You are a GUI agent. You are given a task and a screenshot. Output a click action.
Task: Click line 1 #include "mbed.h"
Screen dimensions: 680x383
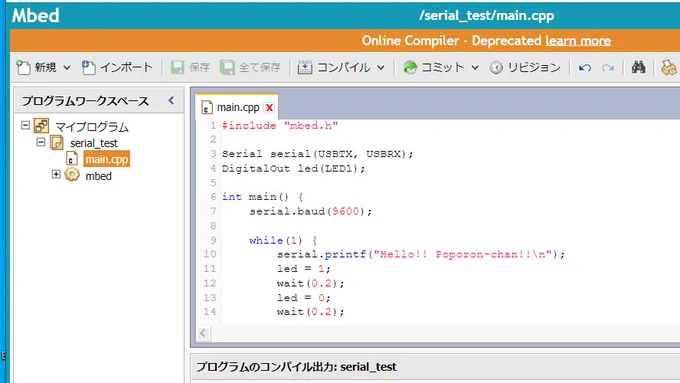[x=280, y=126]
